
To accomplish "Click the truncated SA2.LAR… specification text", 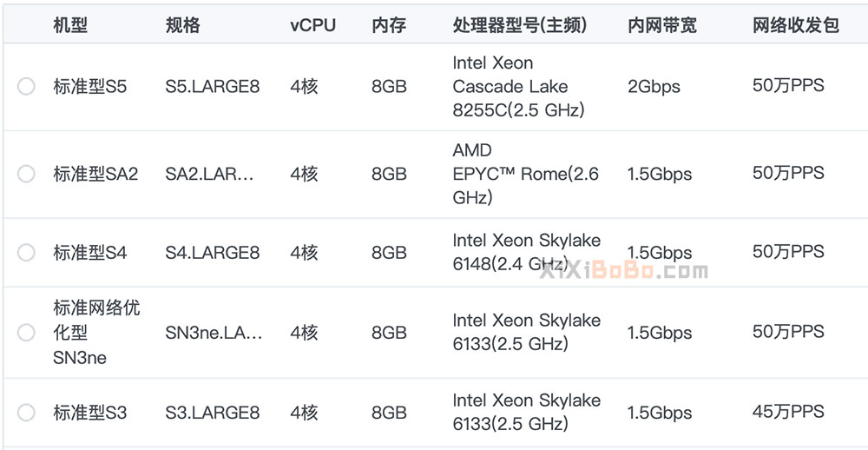I will click(210, 174).
